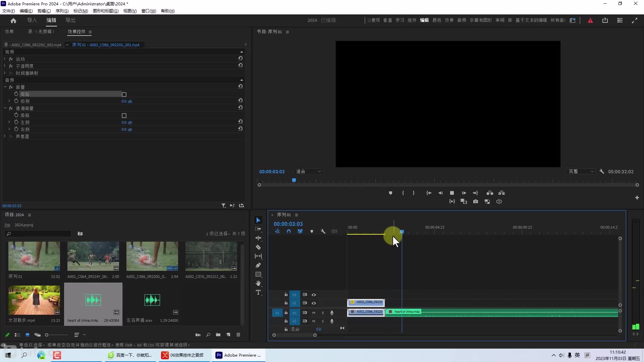Select the Pen tool
Viewport: 644px width, 362px height.
pos(258,265)
